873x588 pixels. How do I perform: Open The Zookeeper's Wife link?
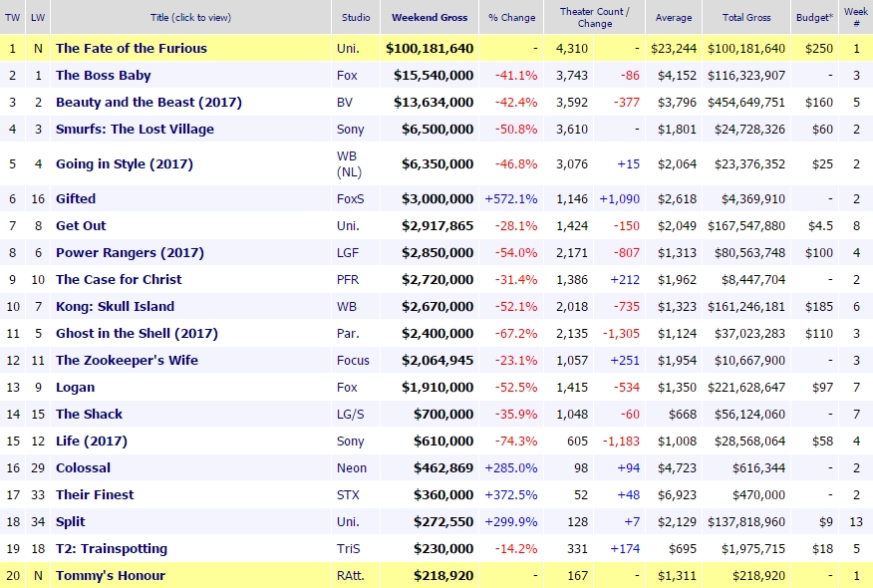(x=127, y=360)
